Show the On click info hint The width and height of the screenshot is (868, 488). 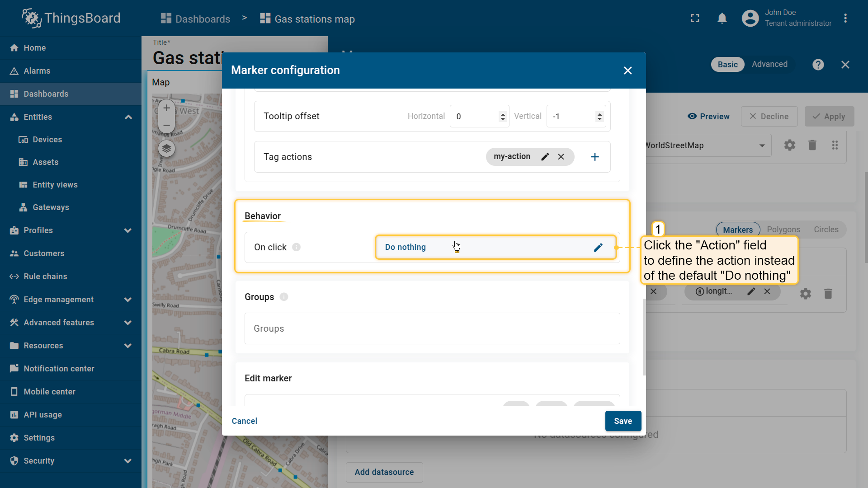pos(296,247)
